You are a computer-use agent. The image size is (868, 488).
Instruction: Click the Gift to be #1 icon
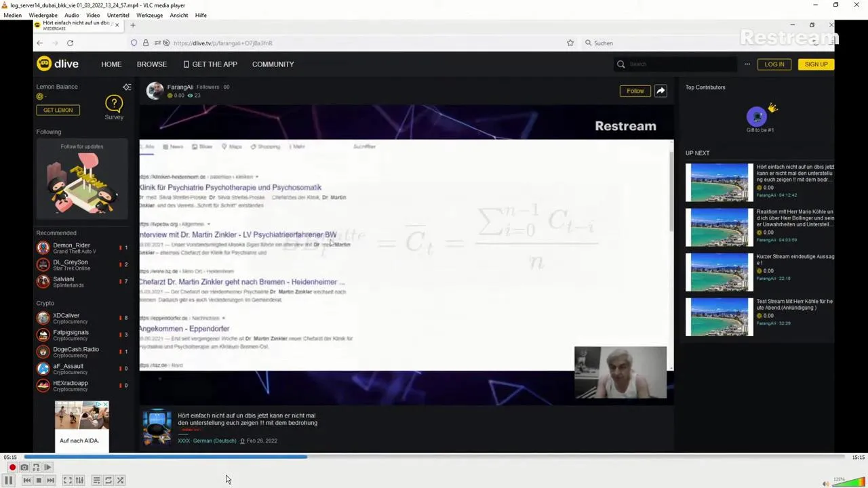coord(757,117)
